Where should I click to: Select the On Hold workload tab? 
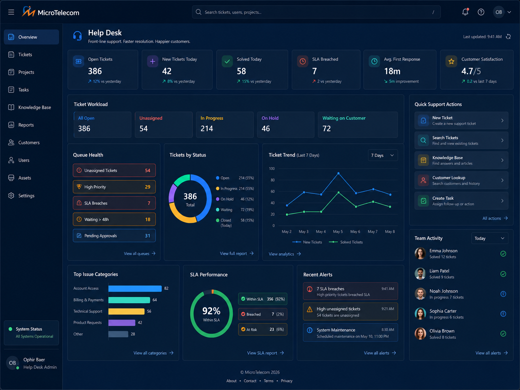[286, 124]
